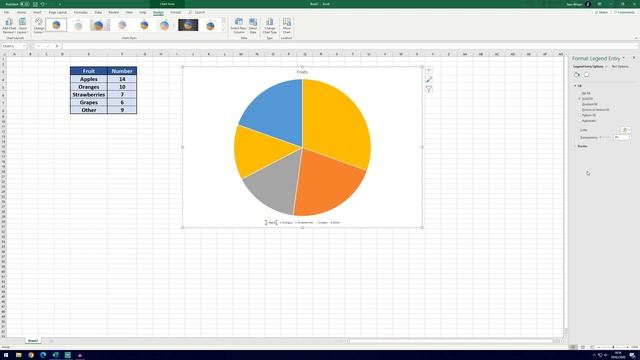Expand the chart styles gallery More arrow
The width and height of the screenshot is (640, 360).
point(223,30)
